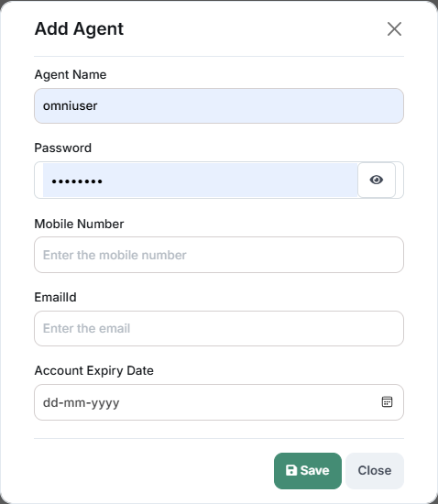Focus the Agent Name field containing omniuser
438x504 pixels.
[x=219, y=105]
